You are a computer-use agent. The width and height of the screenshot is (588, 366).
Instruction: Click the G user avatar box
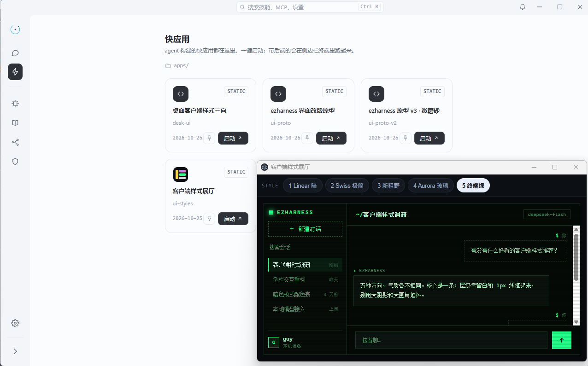(274, 343)
